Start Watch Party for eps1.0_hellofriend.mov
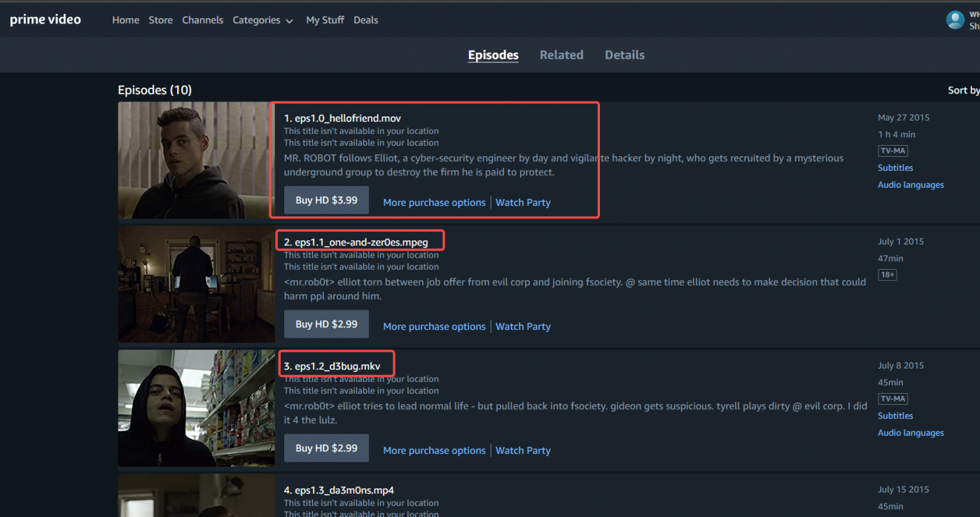Viewport: 980px width, 517px height. coord(523,202)
